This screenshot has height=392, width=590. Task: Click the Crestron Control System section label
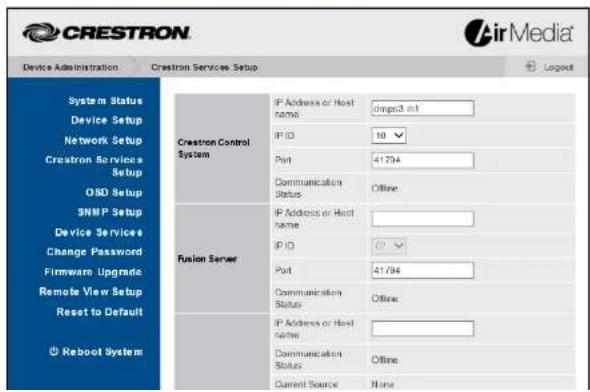click(x=213, y=148)
